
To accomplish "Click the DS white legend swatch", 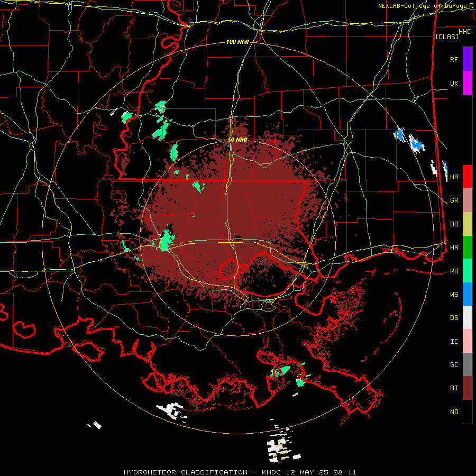I will pyautogui.click(x=467, y=317).
